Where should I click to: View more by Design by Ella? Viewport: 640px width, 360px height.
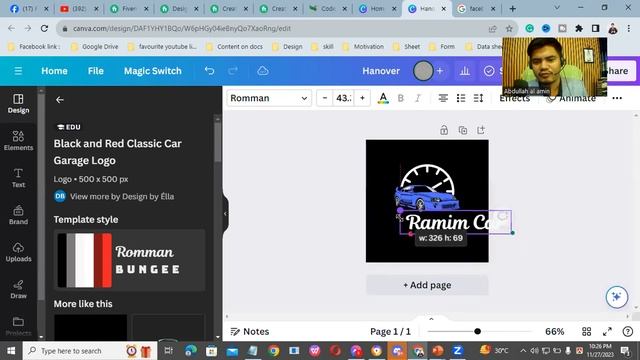pyautogui.click(x=122, y=196)
